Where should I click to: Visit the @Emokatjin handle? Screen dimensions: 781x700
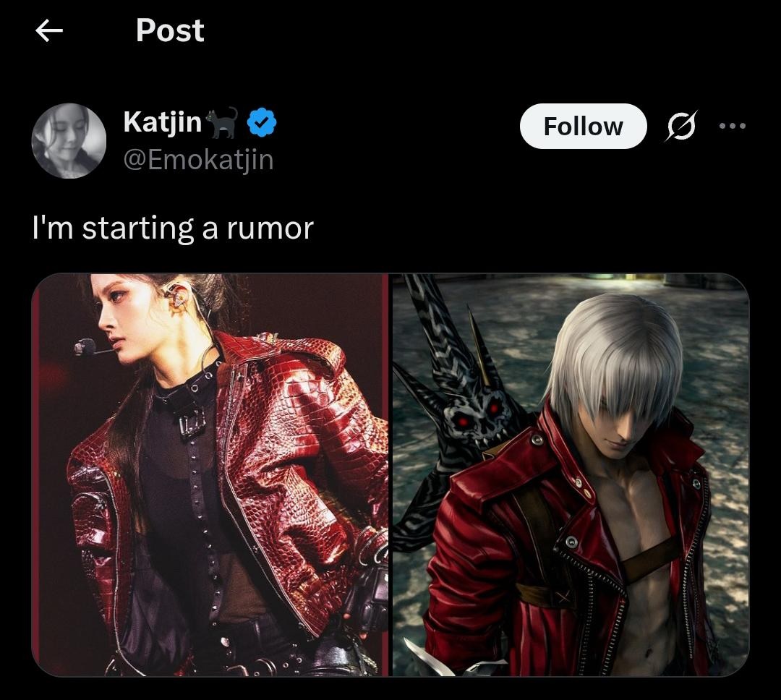coord(198,160)
